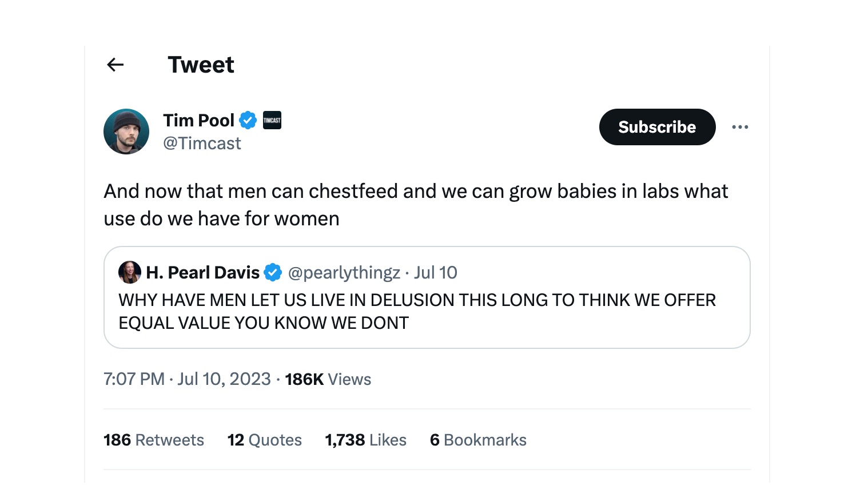Image resolution: width=868 pixels, height=501 pixels.
Task: Click the @Timcast handle
Action: (x=202, y=143)
